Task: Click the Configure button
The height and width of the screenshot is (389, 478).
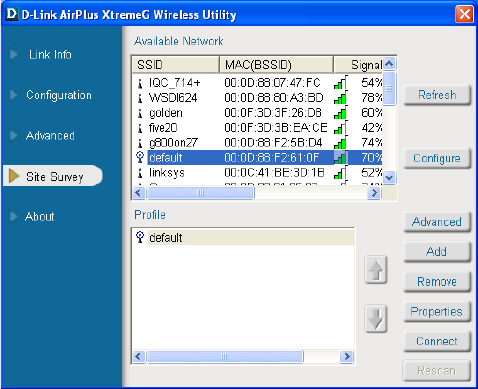Action: (x=437, y=158)
